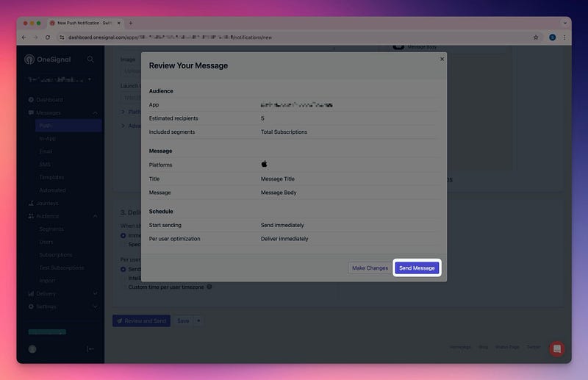Close the New Push Notification tab
Viewport: 588px width, 380px height.
[x=119, y=24]
